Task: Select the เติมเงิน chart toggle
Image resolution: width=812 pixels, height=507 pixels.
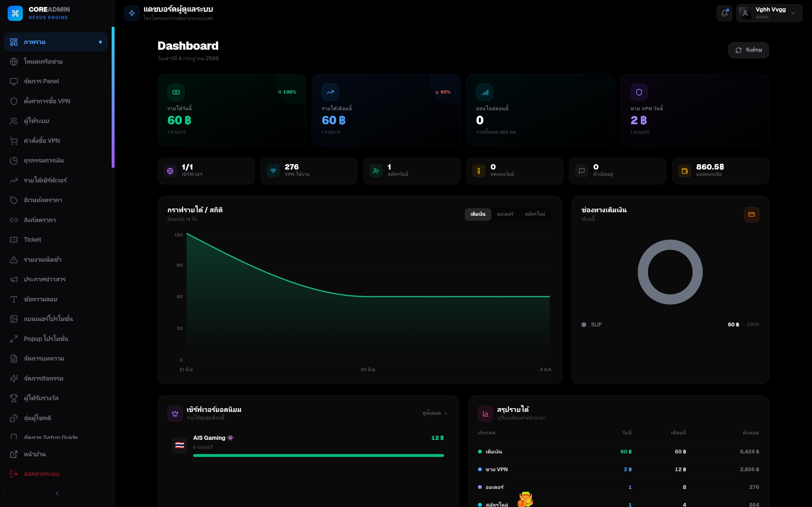Action: click(478, 214)
